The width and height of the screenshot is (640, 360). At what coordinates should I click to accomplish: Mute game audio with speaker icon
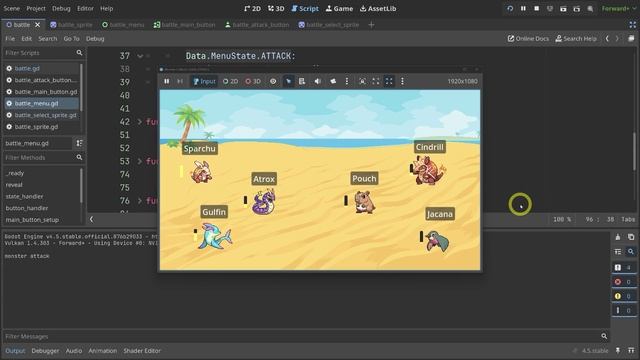[x=318, y=81]
